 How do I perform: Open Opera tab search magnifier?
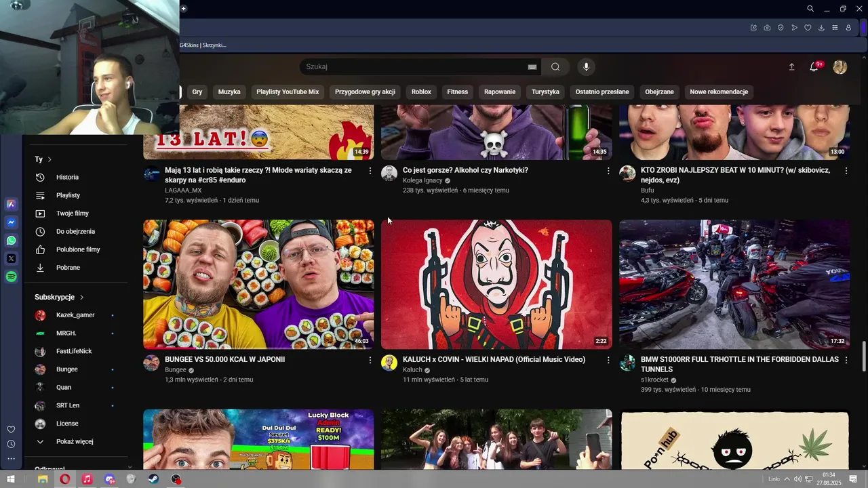tap(810, 9)
